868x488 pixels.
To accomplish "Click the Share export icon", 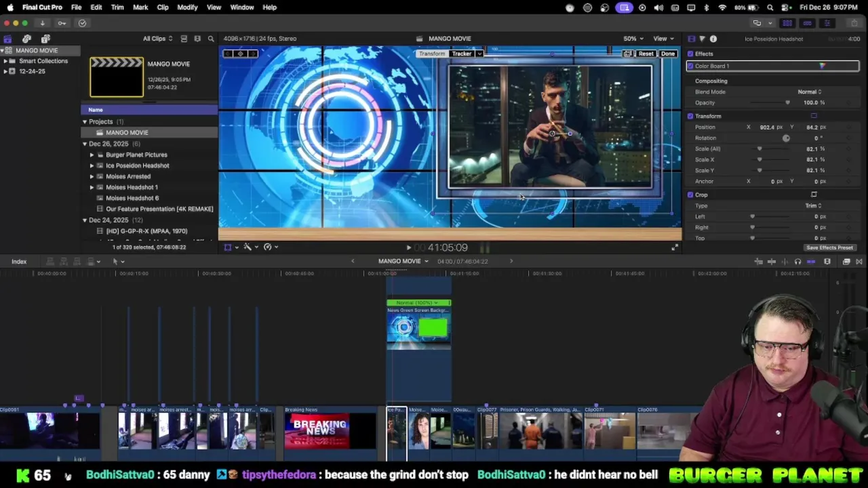I will point(855,23).
